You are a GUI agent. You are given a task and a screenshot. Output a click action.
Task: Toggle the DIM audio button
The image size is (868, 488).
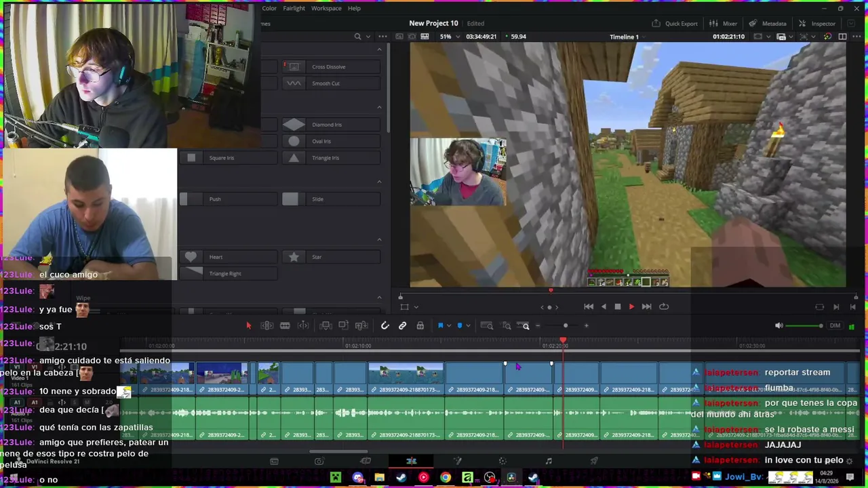click(835, 326)
